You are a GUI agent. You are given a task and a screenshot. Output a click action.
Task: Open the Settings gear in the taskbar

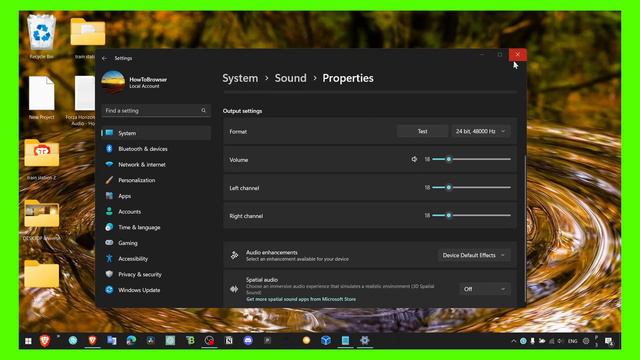[364, 340]
